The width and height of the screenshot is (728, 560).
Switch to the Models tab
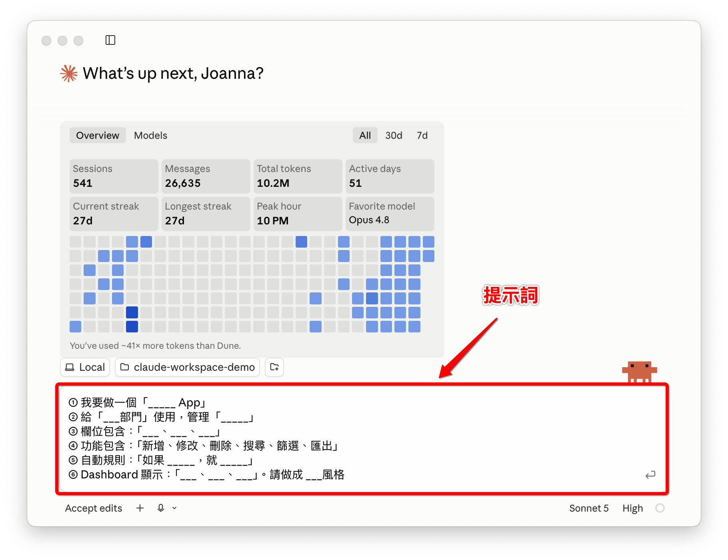click(151, 136)
